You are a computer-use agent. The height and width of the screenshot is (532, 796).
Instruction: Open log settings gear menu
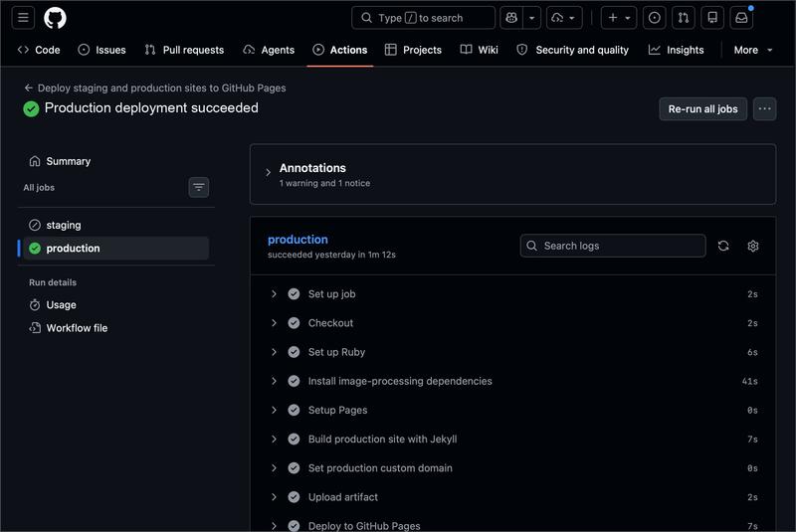753,246
